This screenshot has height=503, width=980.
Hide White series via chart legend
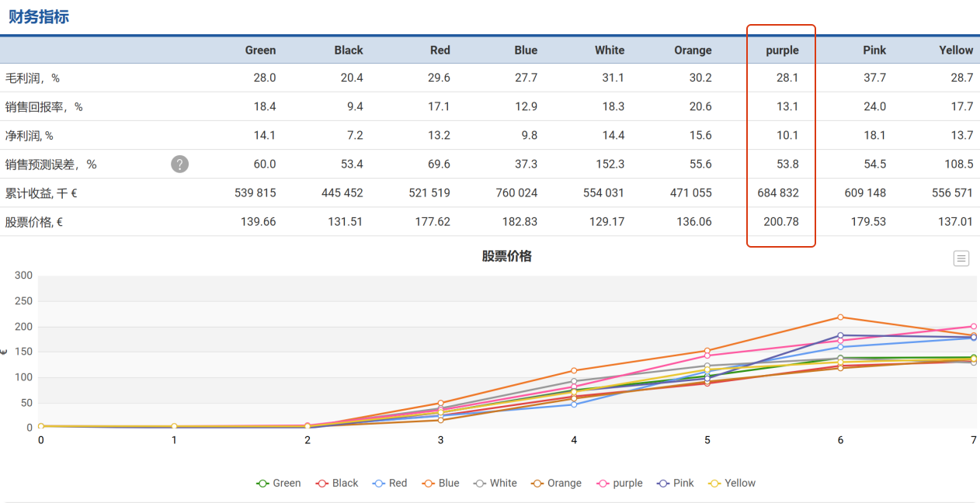click(495, 483)
